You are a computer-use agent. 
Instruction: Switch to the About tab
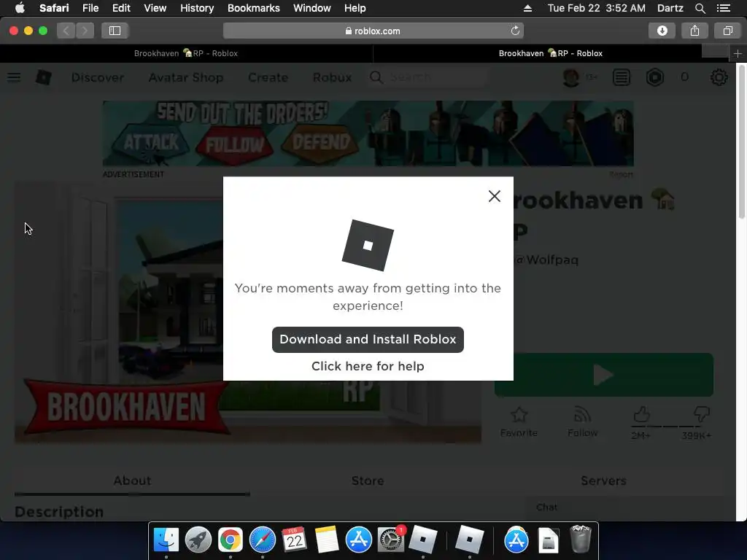tap(132, 481)
